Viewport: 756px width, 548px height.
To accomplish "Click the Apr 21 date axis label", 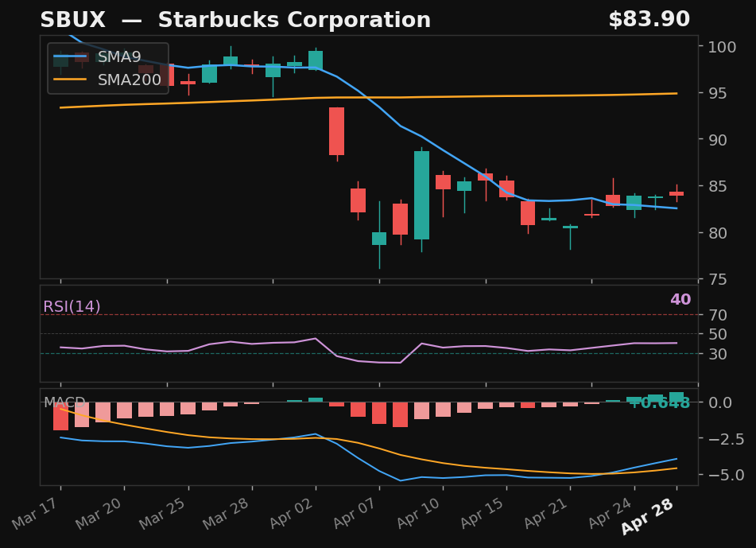I will click(547, 513).
